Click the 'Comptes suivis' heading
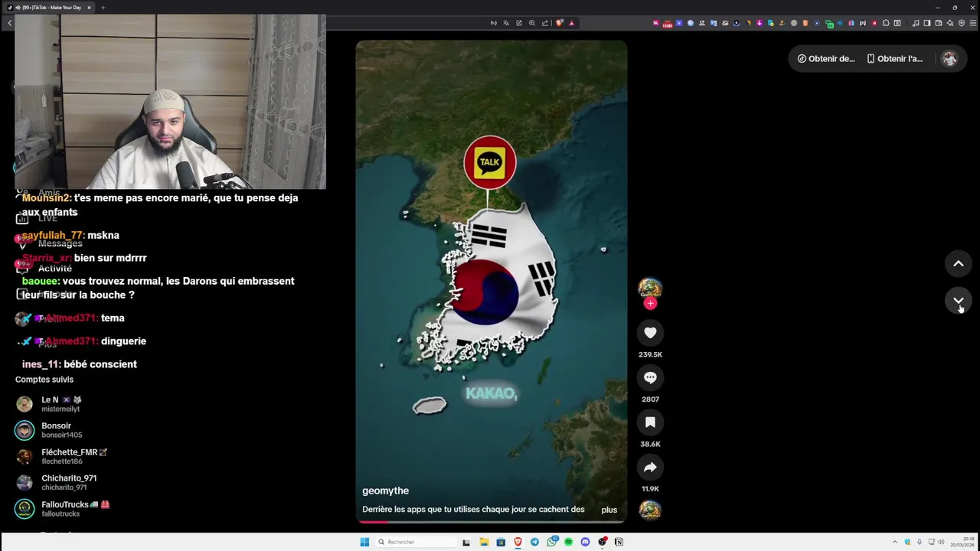Screen dimensions: 980x551 [x=44, y=380]
